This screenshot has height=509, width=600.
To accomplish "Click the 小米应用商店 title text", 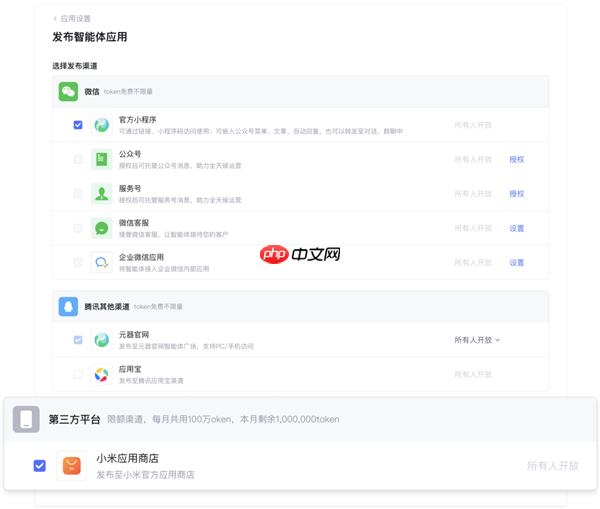I will pyautogui.click(x=127, y=458).
